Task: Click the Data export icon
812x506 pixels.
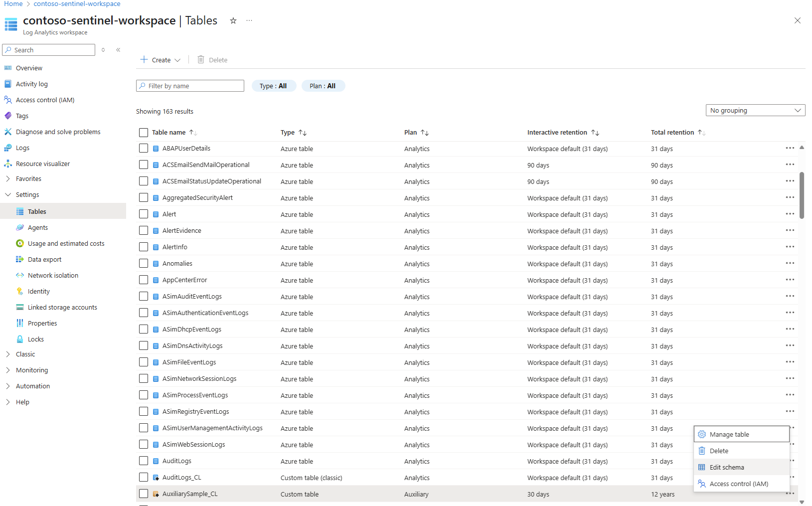Action: (20, 259)
